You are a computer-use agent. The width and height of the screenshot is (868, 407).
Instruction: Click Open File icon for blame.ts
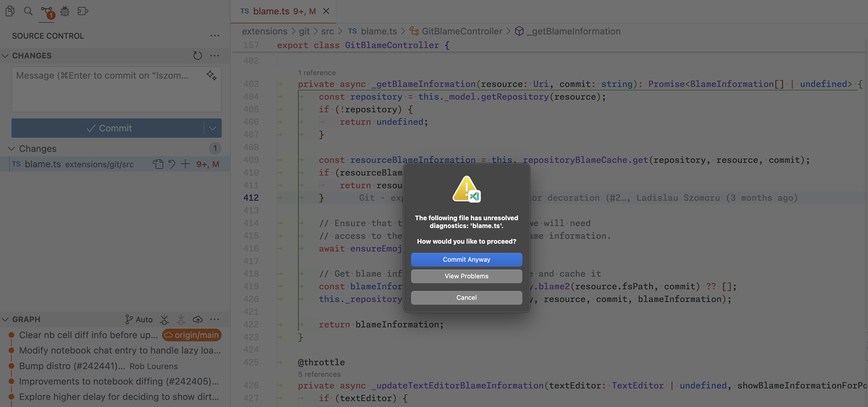(158, 164)
